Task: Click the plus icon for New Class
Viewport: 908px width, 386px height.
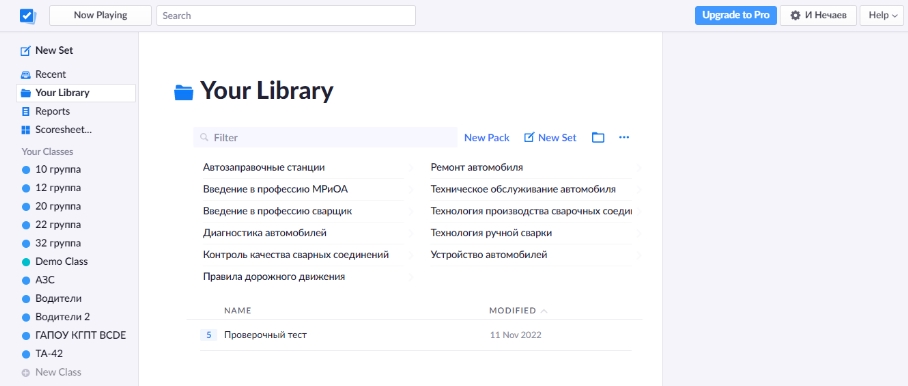Action: (x=25, y=373)
